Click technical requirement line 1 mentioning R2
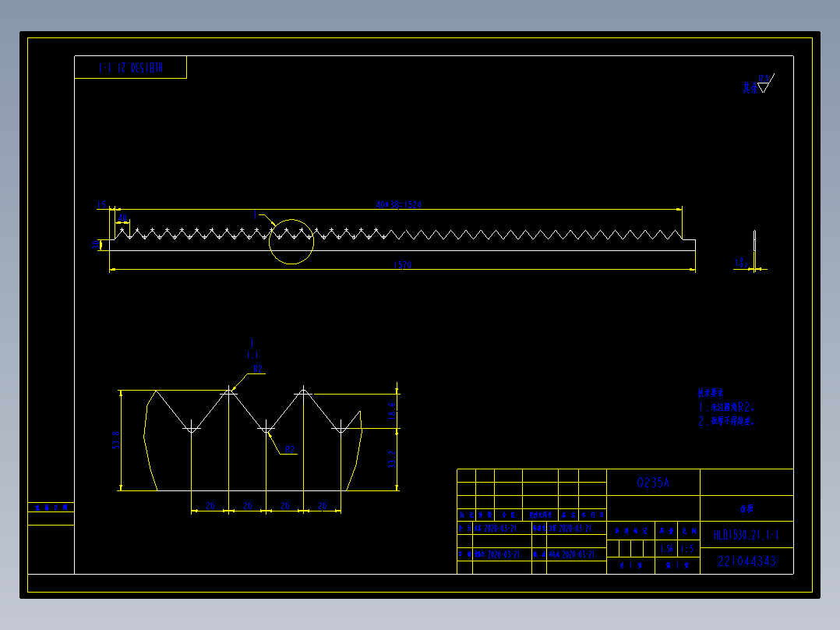Viewport: 840px width, 630px height. point(726,407)
